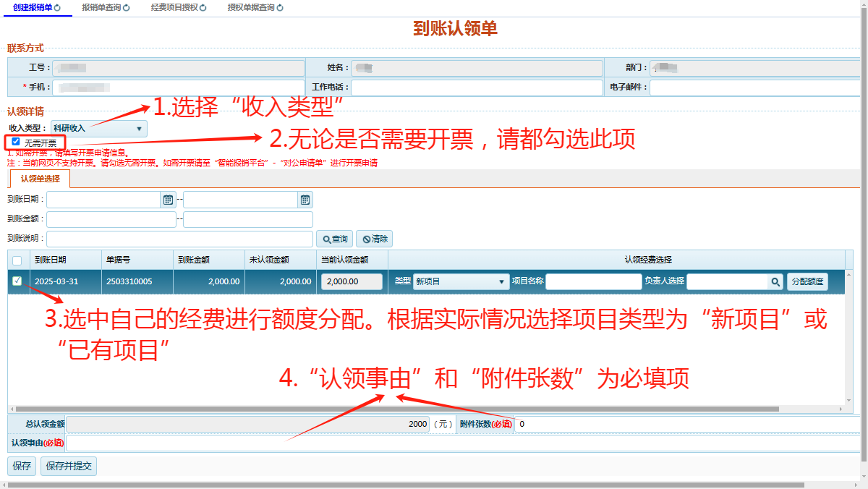Uncheck the 2025-03-31 row checkbox
The width and height of the screenshot is (868, 489).
[17, 281]
